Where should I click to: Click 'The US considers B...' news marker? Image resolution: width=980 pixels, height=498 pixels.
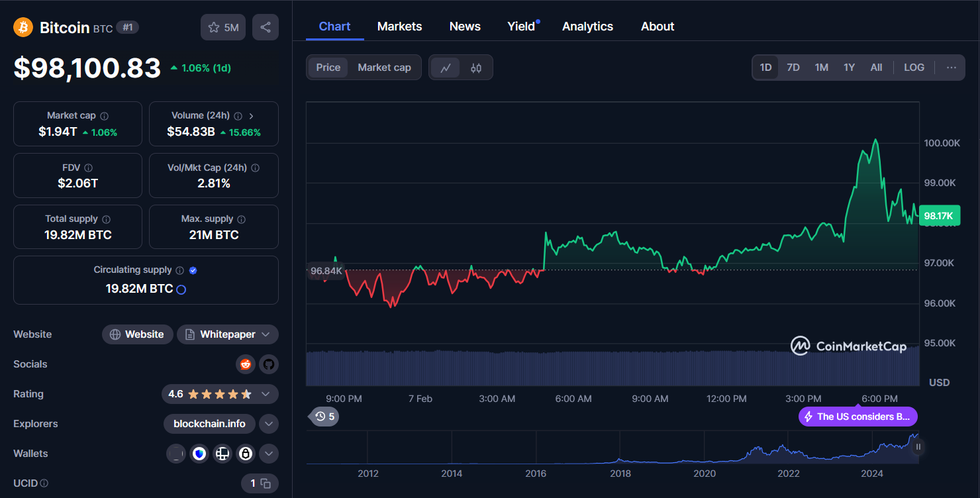point(857,417)
